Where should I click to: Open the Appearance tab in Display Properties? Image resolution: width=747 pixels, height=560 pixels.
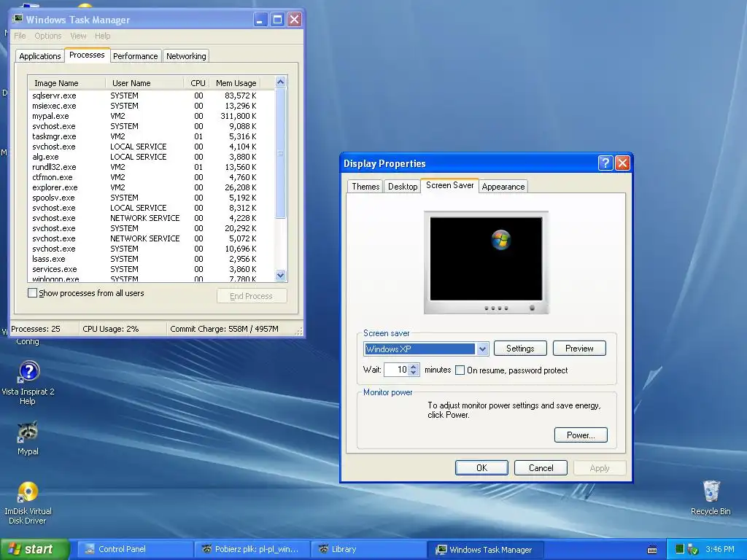pyautogui.click(x=503, y=187)
